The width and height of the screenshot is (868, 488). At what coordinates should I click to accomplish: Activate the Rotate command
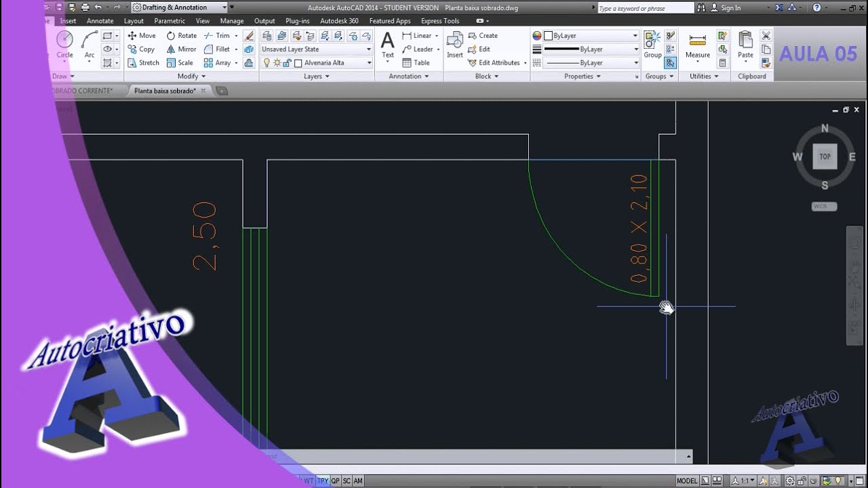[x=181, y=35]
